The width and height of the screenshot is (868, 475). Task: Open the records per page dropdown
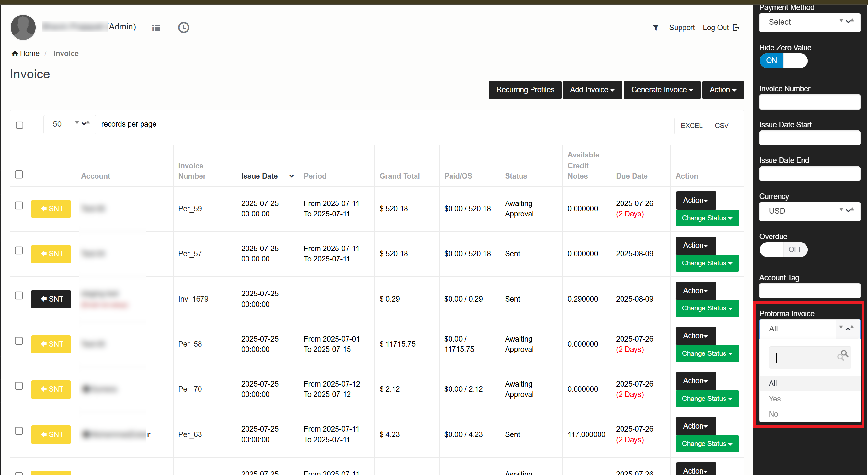69,124
